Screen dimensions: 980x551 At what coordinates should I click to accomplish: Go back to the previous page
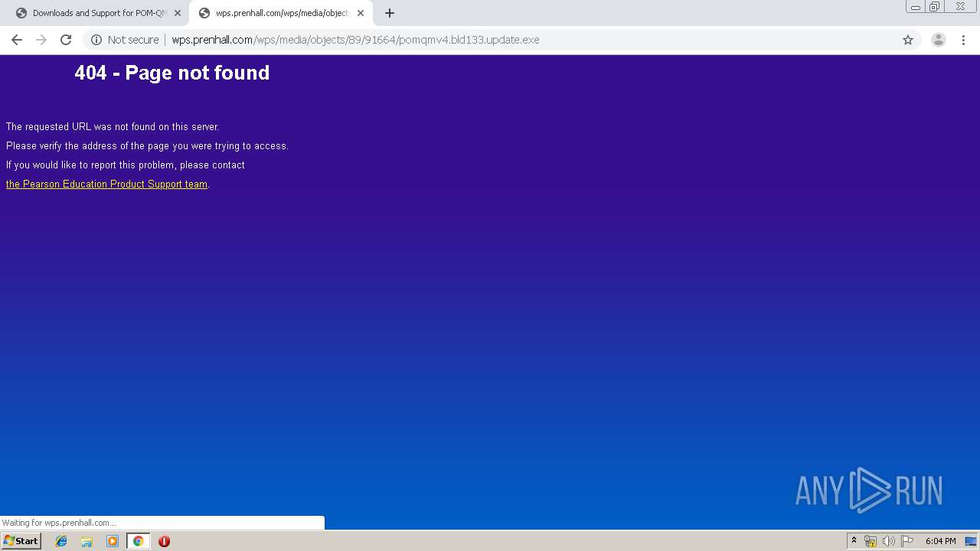click(x=17, y=40)
